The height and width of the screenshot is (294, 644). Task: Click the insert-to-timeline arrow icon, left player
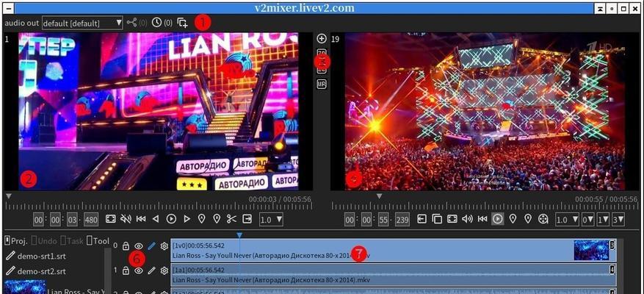tap(247, 219)
